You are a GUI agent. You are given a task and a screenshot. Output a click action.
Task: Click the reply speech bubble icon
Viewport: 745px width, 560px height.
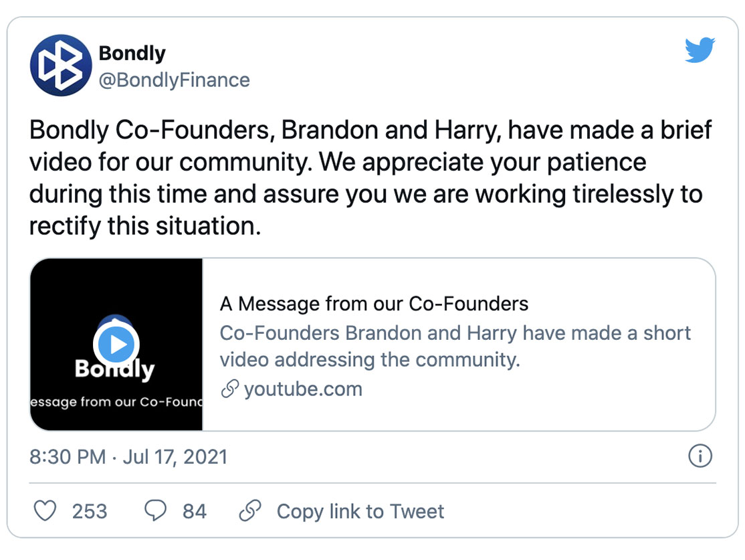pyautogui.click(x=156, y=512)
